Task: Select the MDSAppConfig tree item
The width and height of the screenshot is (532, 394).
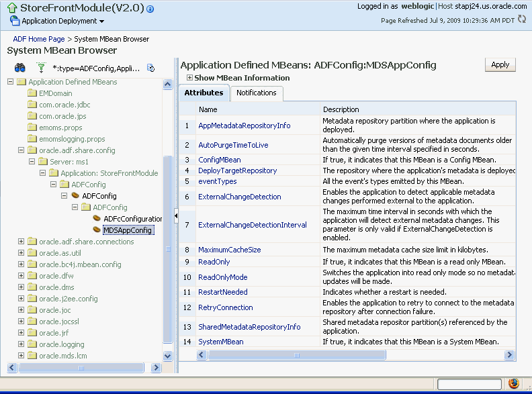Action: click(x=128, y=230)
